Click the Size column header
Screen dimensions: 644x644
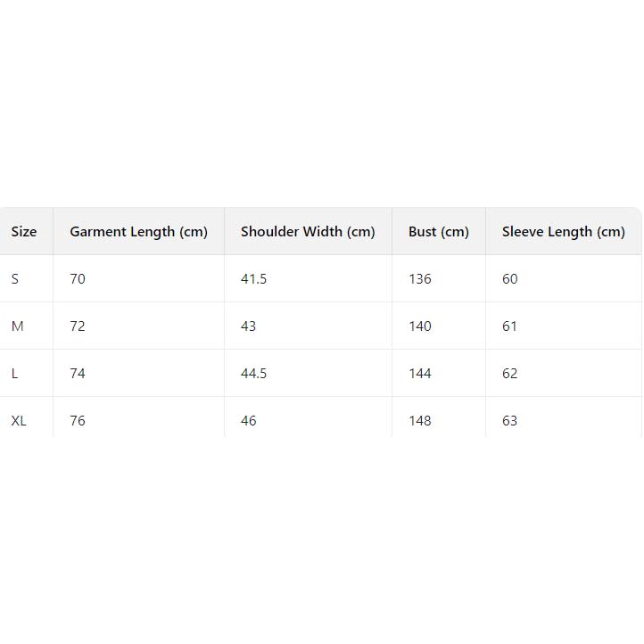(x=24, y=232)
